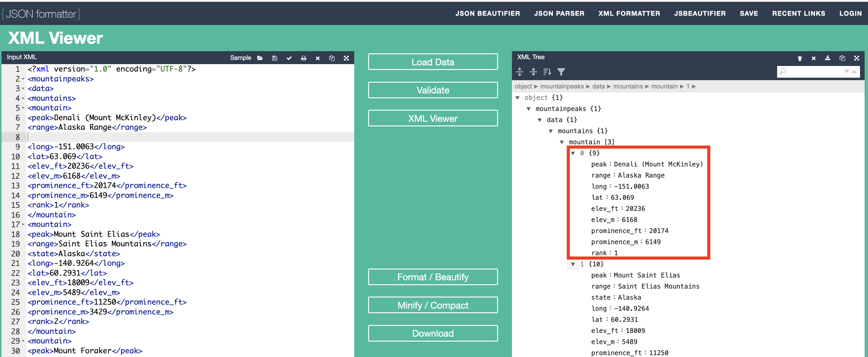Fold line 5 mountain tag in editor
868x357 pixels.
point(23,108)
